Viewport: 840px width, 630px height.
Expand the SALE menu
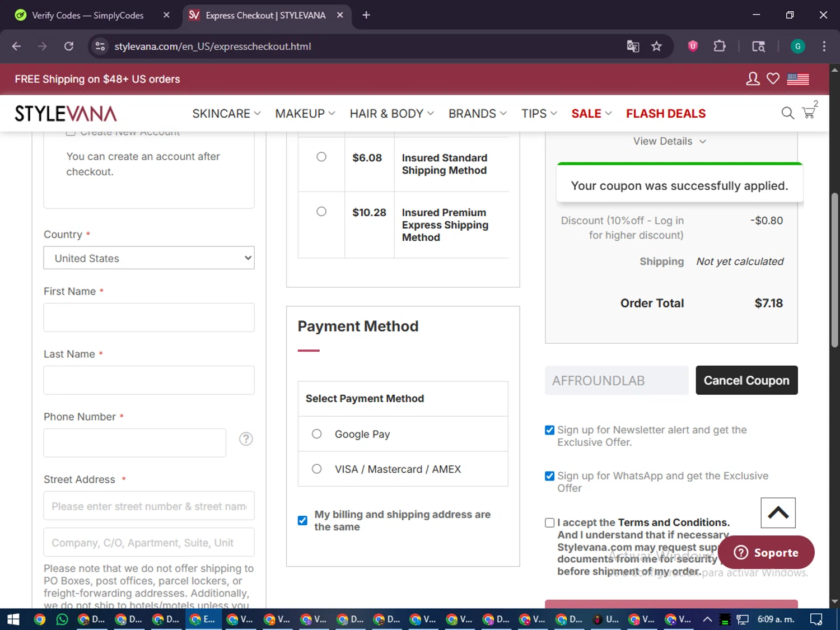click(x=591, y=114)
